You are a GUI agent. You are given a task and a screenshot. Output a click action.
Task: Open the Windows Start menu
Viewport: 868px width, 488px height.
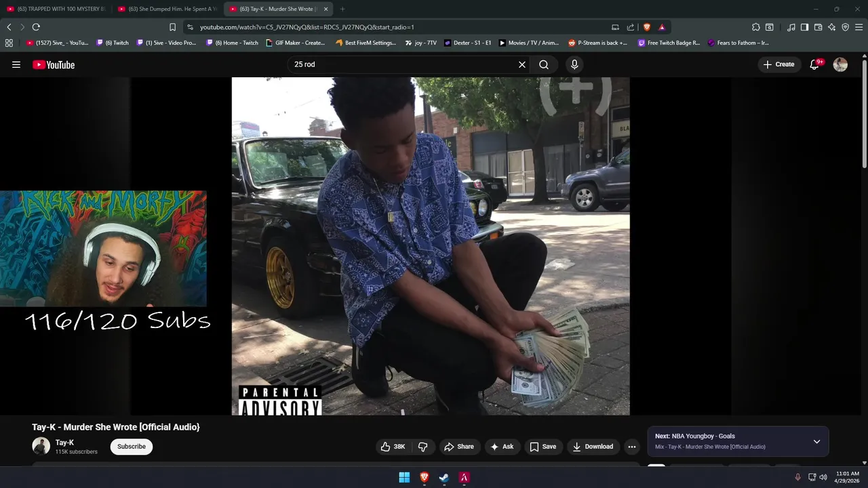pos(404,478)
